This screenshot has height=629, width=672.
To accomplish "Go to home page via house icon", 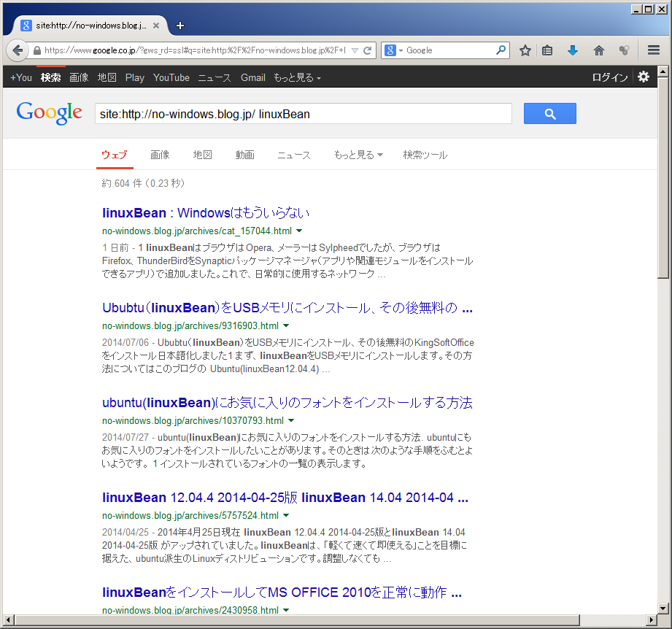I will click(x=599, y=50).
